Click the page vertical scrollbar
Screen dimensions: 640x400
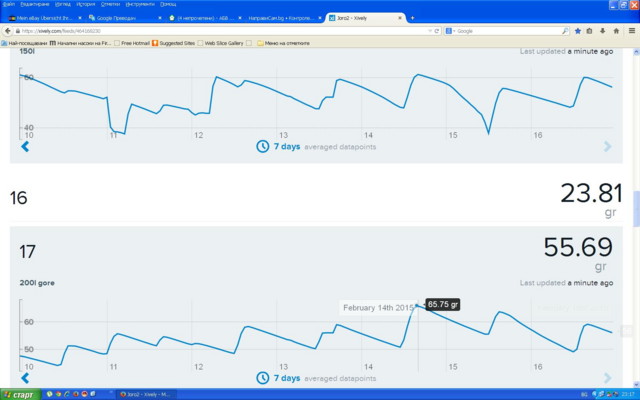(x=635, y=210)
